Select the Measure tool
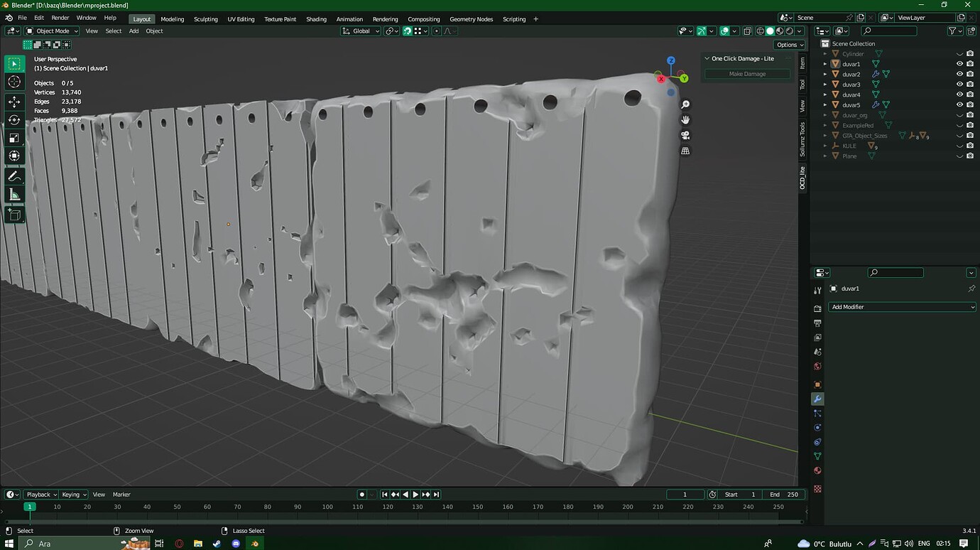980x550 pixels. [14, 194]
